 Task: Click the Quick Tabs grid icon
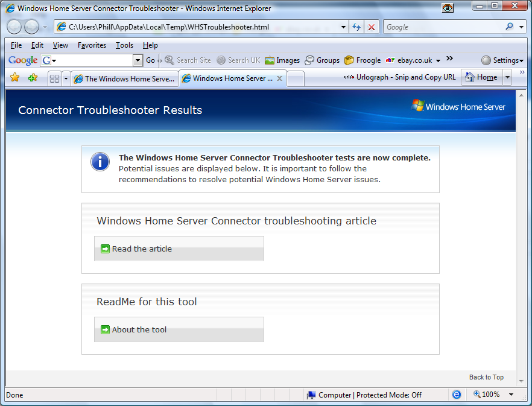pyautogui.click(x=54, y=79)
